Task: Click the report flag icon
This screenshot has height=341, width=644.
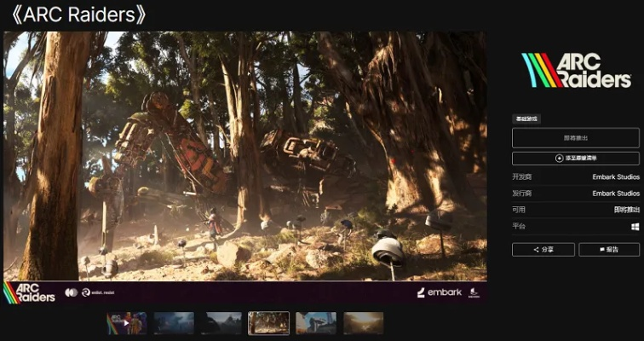Action: [601, 250]
